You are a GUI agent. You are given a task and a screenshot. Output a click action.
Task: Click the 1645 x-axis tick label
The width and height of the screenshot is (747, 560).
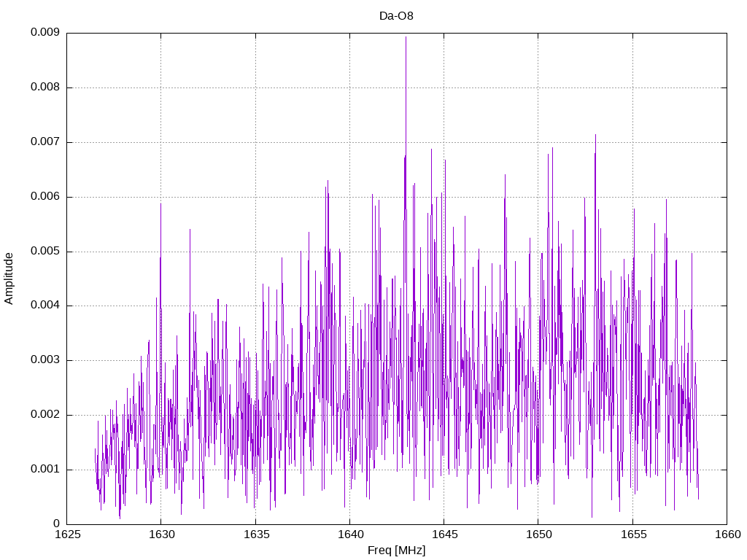tap(444, 534)
